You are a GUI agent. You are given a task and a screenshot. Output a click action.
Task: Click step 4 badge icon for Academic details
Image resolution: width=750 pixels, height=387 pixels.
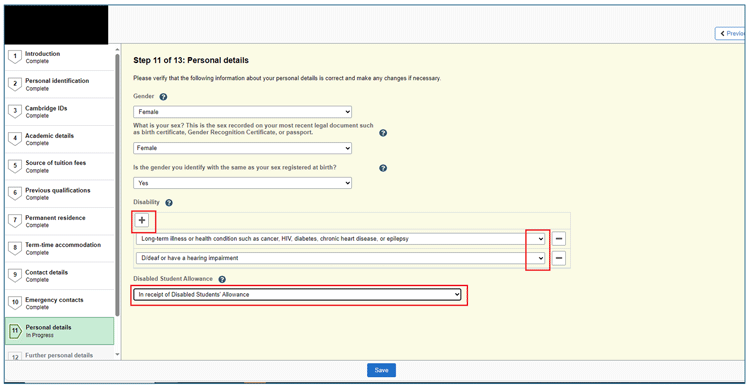click(x=15, y=139)
